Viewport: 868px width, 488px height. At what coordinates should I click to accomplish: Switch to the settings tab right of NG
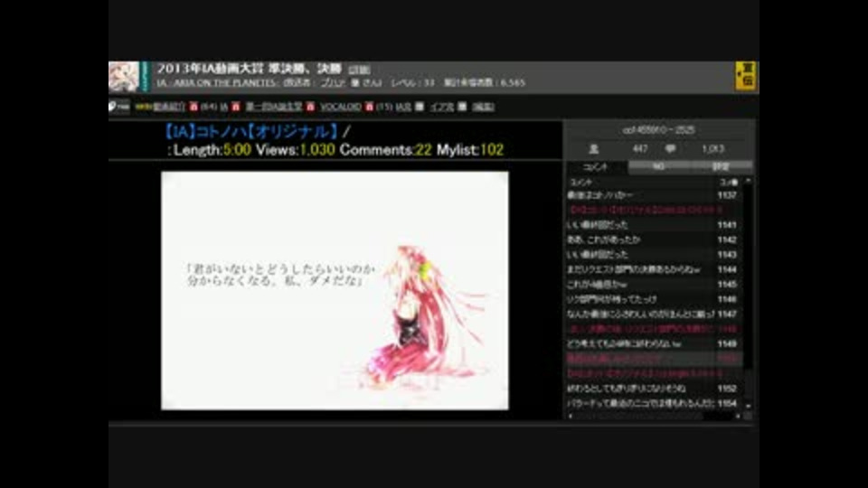click(x=721, y=167)
